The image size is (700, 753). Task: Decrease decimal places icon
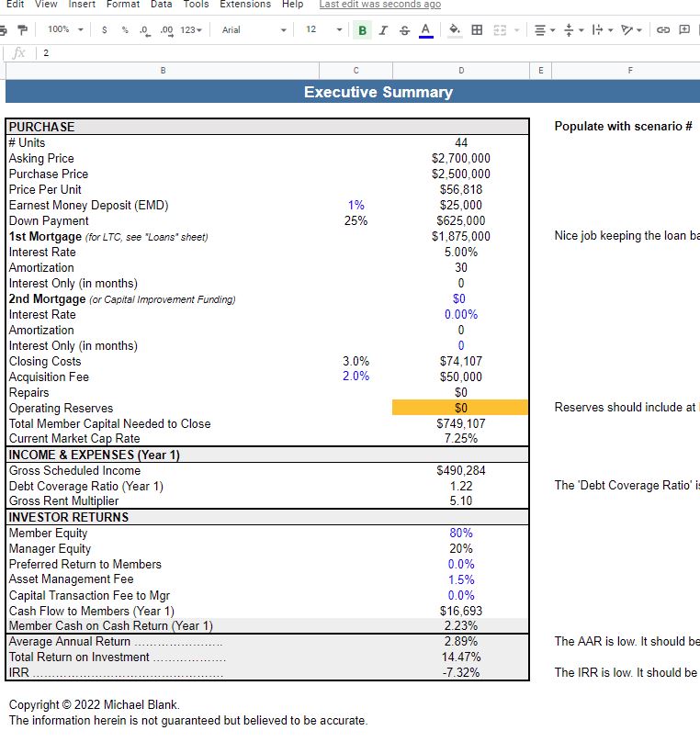[x=144, y=30]
